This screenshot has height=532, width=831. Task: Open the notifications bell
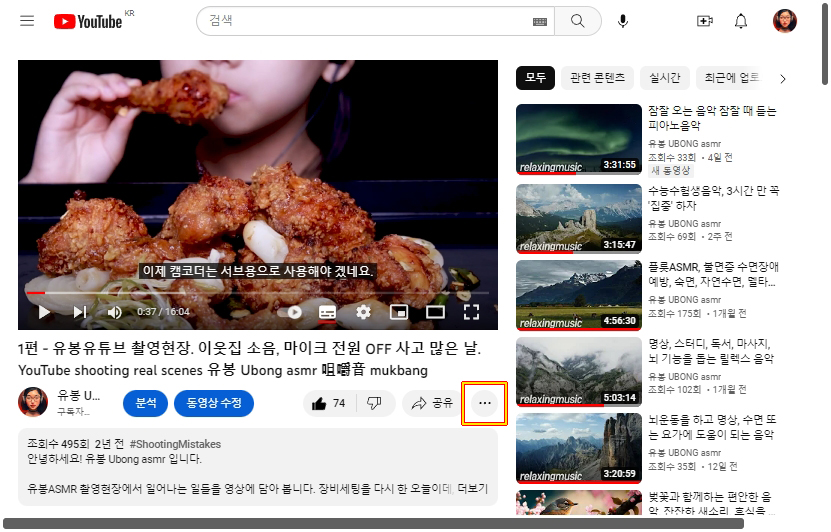pyautogui.click(x=740, y=21)
